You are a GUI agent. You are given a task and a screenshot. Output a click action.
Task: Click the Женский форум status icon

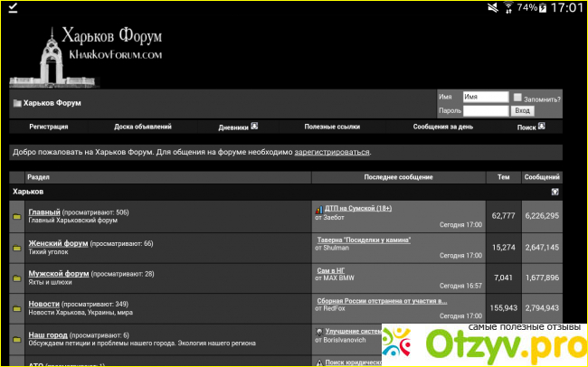(16, 247)
